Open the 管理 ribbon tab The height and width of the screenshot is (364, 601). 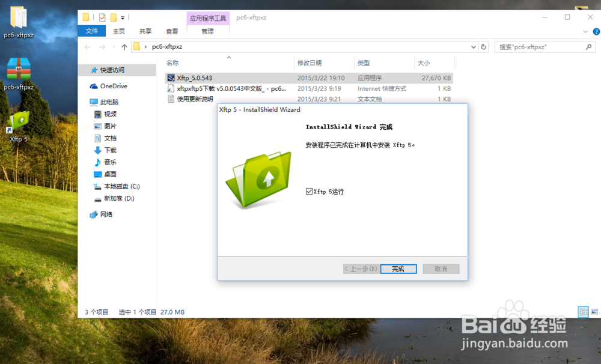click(208, 31)
